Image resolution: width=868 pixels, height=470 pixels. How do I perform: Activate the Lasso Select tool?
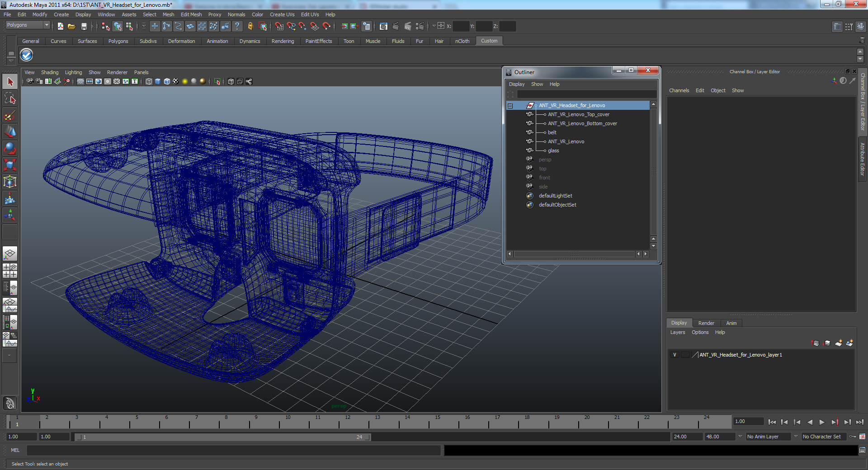tap(10, 99)
